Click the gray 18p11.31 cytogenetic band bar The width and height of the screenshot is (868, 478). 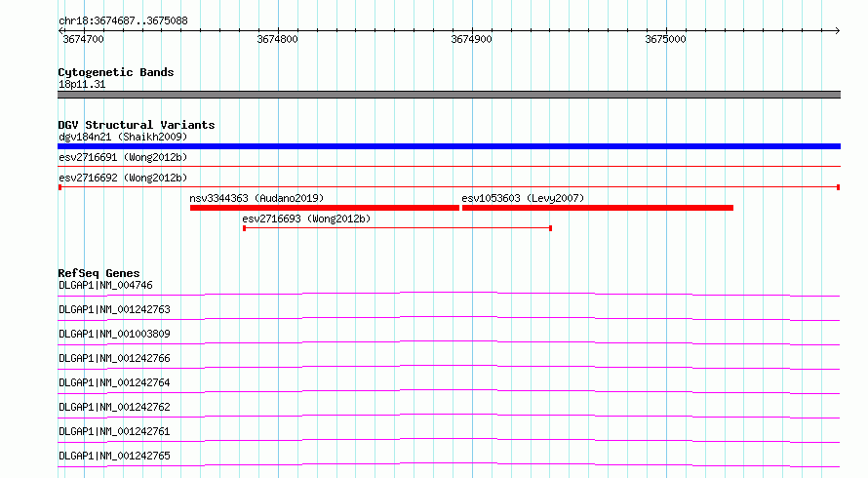click(x=449, y=95)
